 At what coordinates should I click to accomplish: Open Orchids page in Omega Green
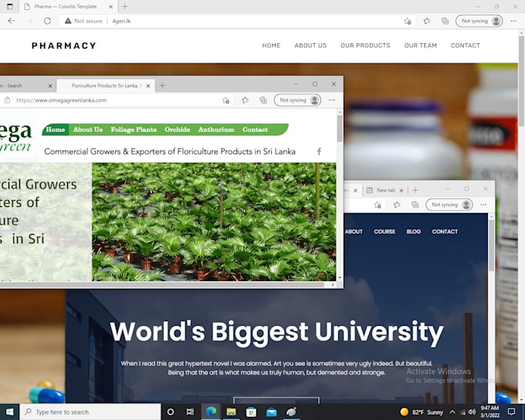coord(177,130)
